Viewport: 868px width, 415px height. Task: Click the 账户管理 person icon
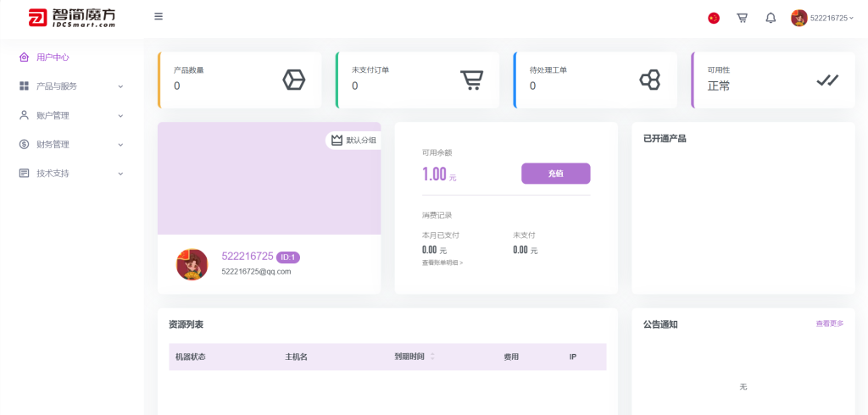[x=24, y=115]
